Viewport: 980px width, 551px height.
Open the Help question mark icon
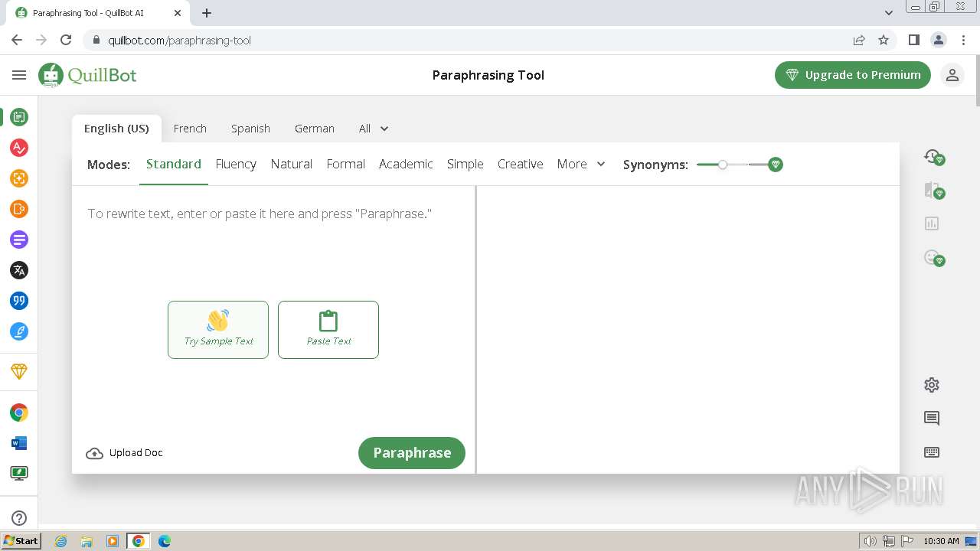(x=19, y=518)
